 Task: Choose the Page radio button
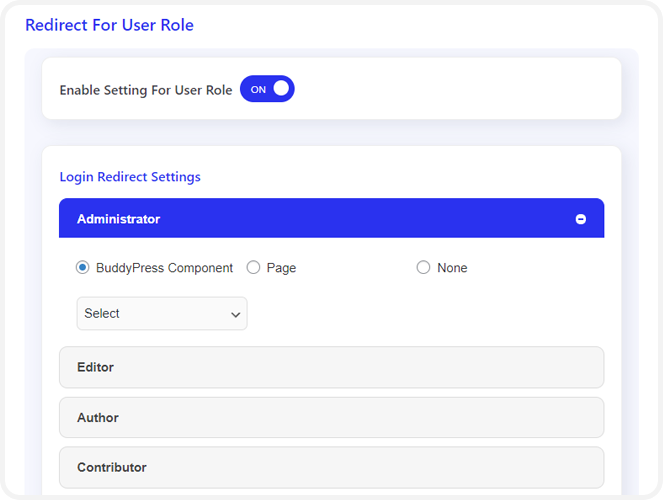coord(253,268)
